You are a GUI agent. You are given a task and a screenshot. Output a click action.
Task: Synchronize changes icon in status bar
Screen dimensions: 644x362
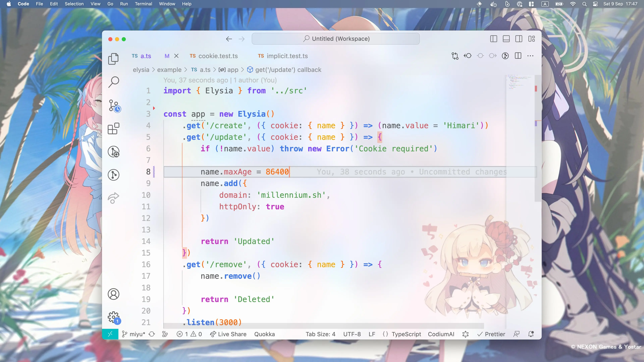[x=152, y=334]
